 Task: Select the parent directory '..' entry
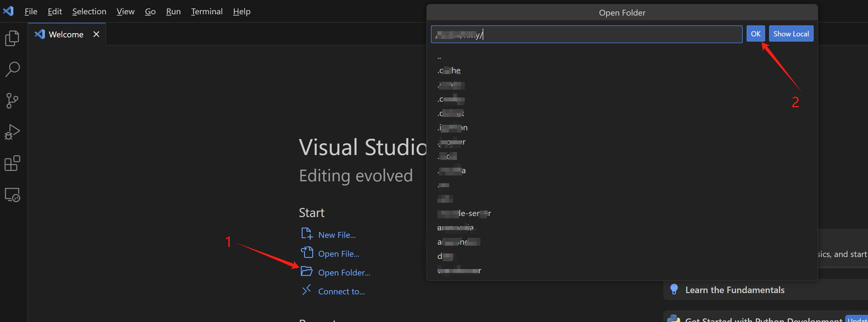coord(439,57)
